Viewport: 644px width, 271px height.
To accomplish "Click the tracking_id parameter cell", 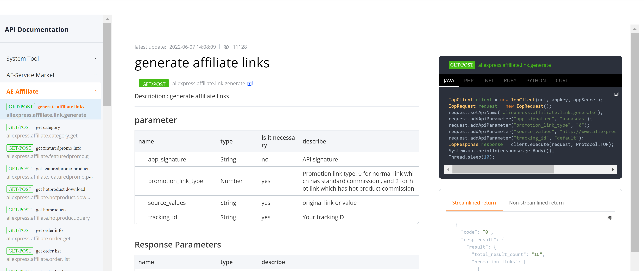I will [x=176, y=217].
